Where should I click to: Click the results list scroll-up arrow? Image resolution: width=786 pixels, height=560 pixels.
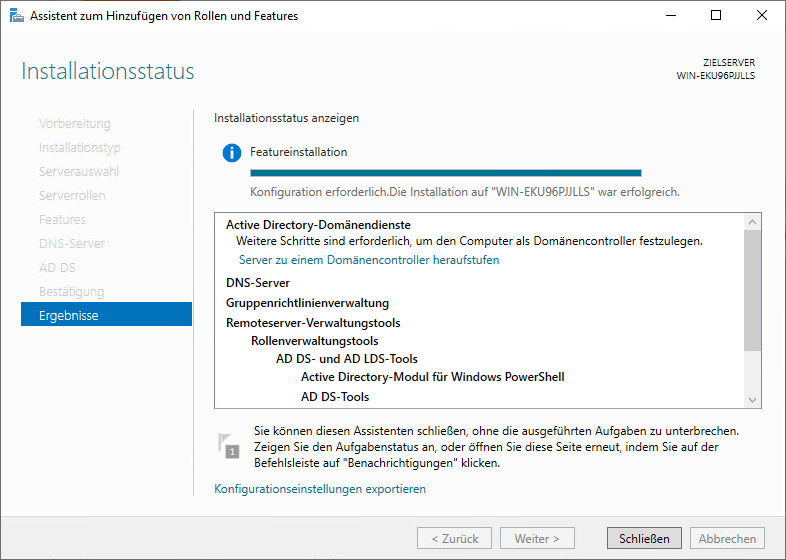(x=752, y=222)
